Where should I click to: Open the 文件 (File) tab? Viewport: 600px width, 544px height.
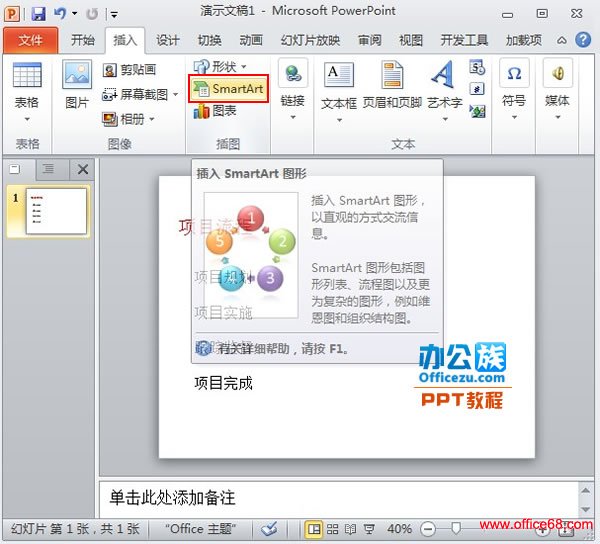[x=30, y=40]
